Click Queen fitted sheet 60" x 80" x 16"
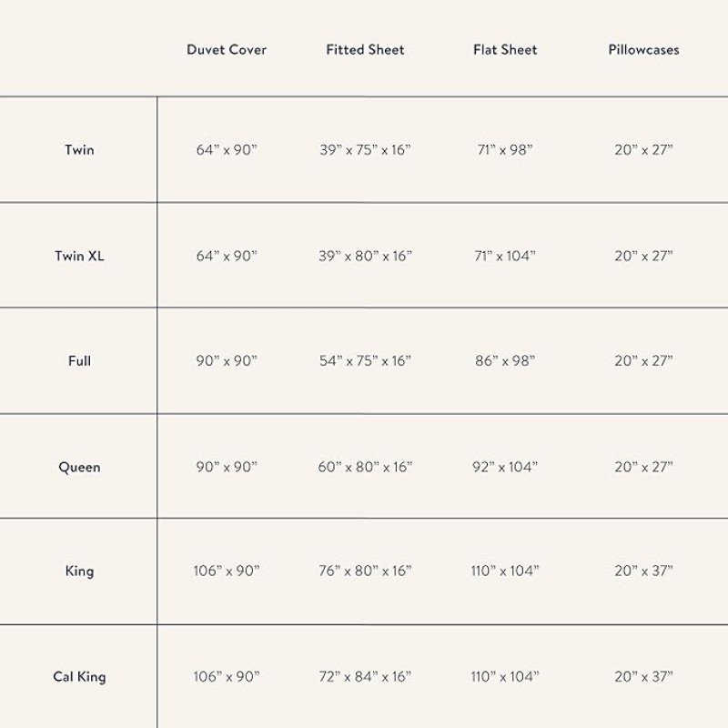This screenshot has height=728, width=728. [x=365, y=467]
